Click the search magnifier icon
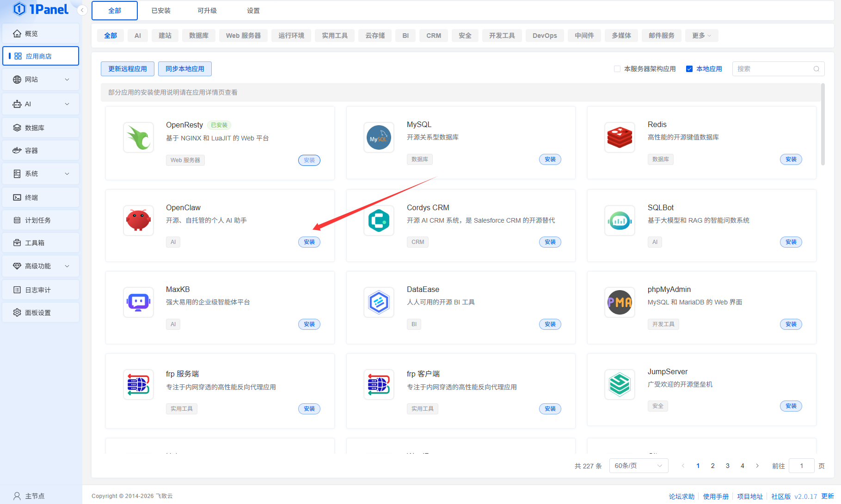Image resolution: width=841 pixels, height=504 pixels. 816,69
